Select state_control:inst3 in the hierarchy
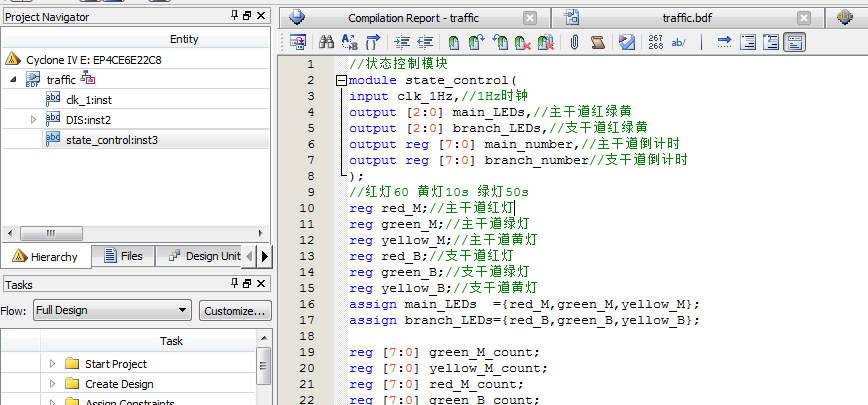Viewport: 868px width, 405px height. coord(111,139)
